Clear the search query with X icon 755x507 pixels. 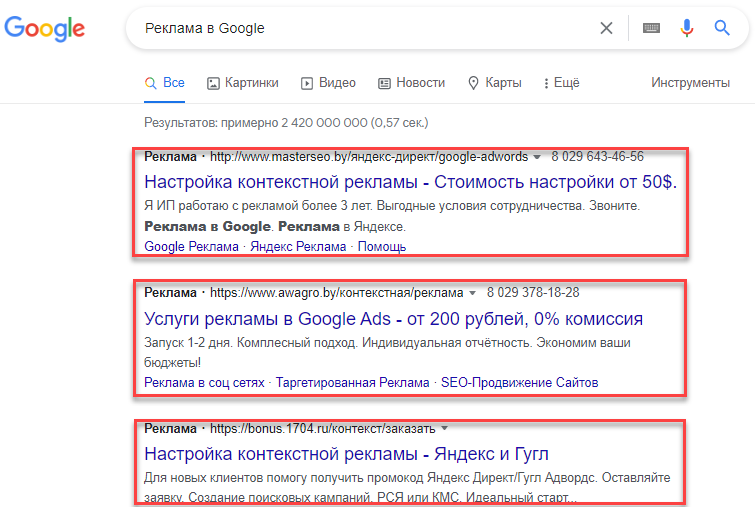click(606, 28)
